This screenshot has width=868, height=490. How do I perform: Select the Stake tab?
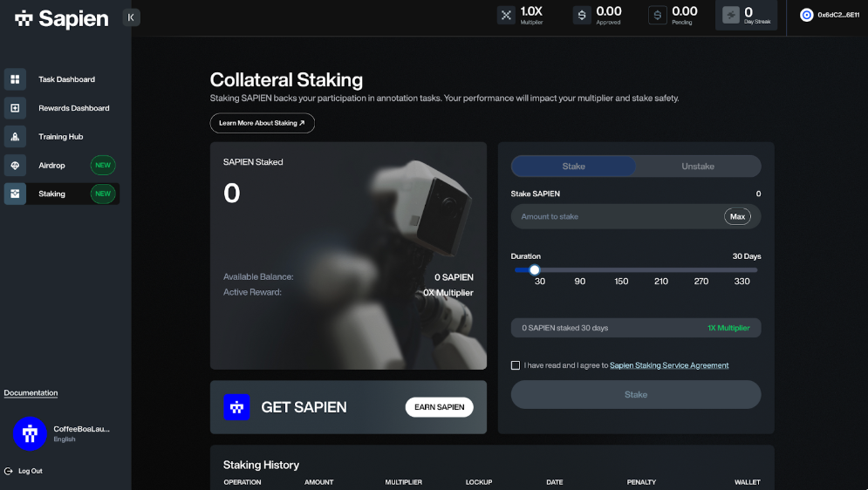573,167
